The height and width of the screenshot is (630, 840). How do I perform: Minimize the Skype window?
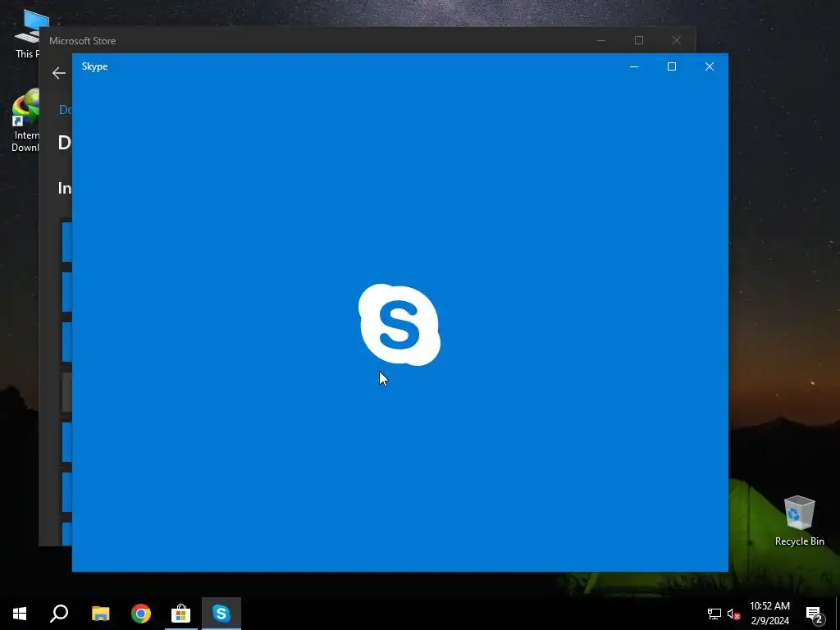tap(634, 66)
